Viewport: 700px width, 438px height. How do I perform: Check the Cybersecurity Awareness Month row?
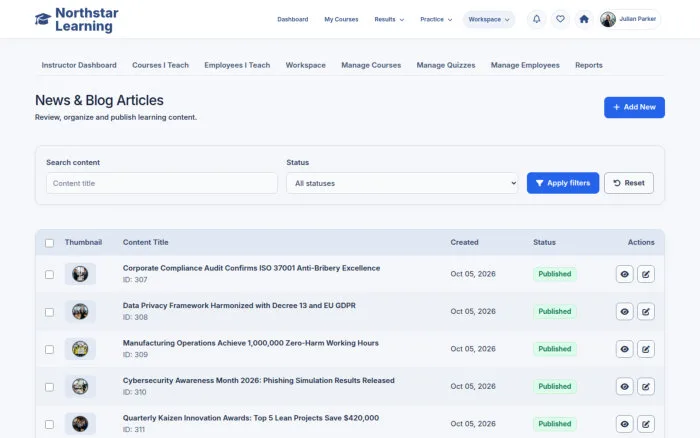coord(50,387)
